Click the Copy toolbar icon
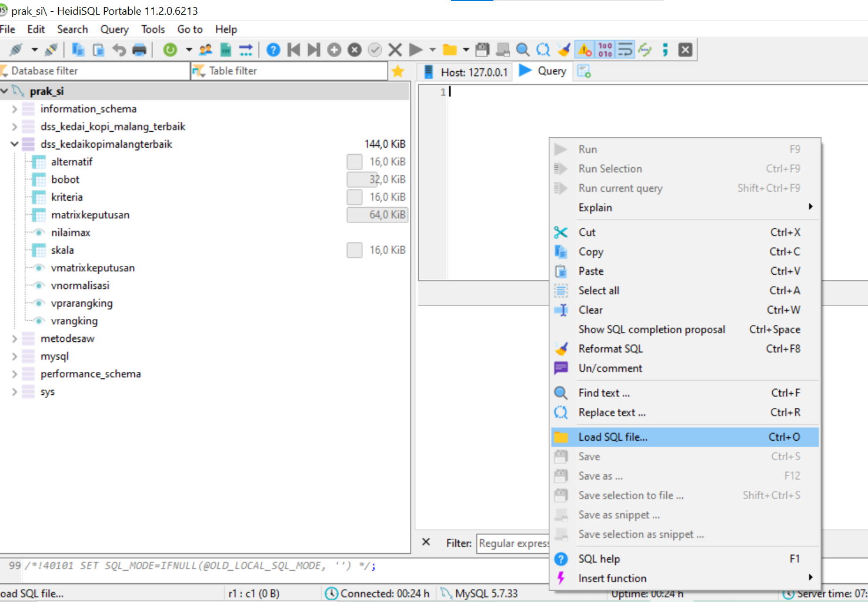 click(x=78, y=50)
